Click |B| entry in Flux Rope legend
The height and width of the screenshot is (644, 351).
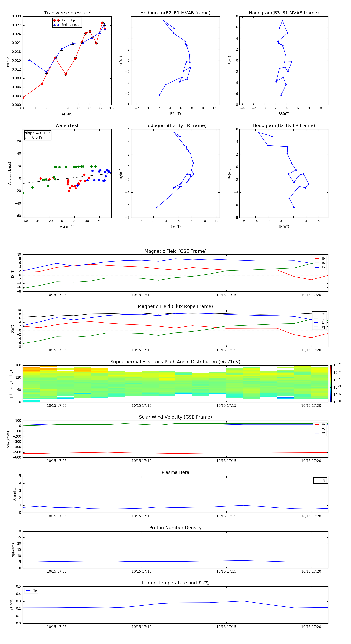tap(320, 327)
